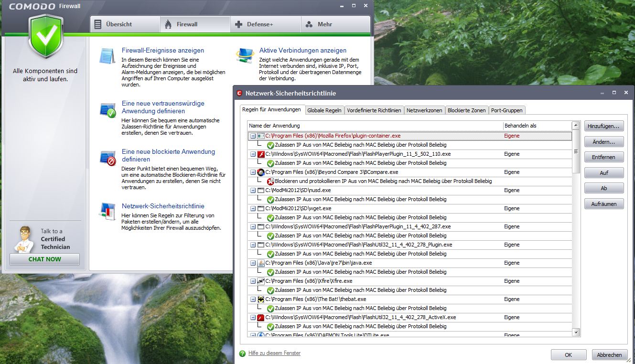
Task: Click the technician cartoon figure
Action: click(24, 239)
